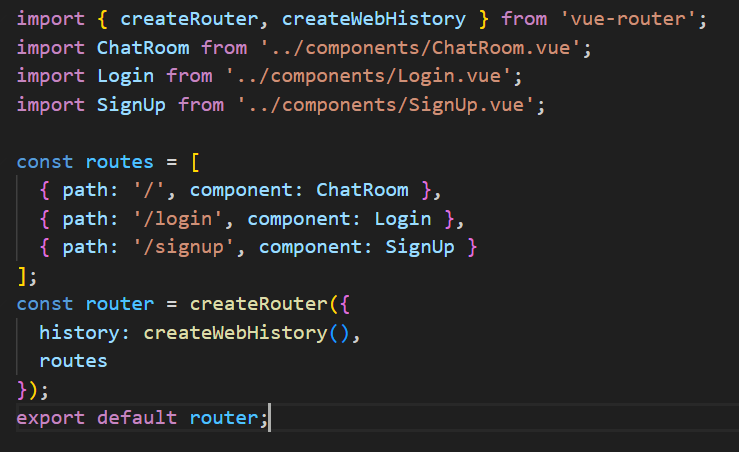Click the '/signup' path string

tap(183, 247)
